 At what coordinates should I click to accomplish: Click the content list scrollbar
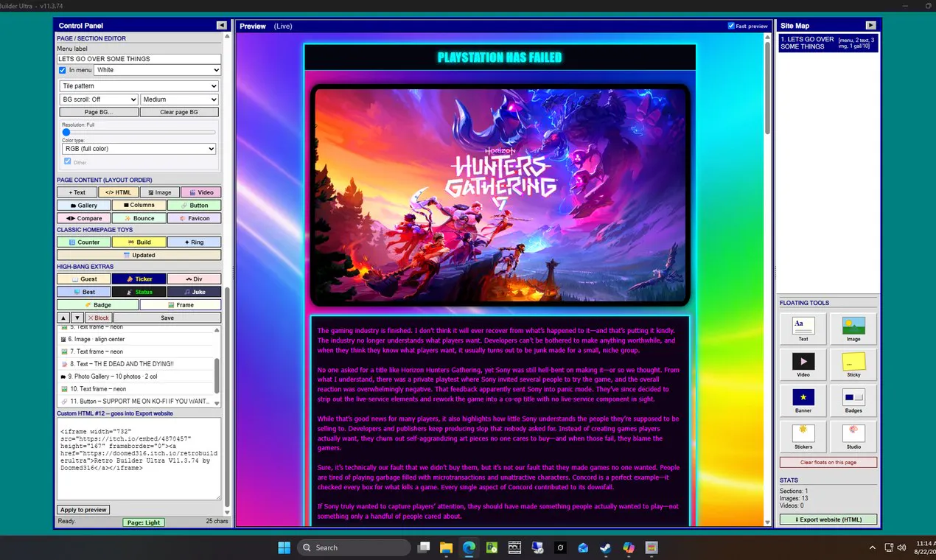coord(217,376)
